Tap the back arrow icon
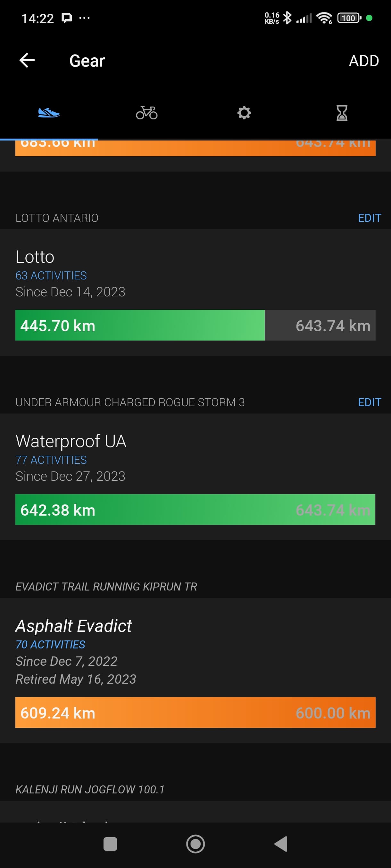This screenshot has width=391, height=868. click(27, 61)
